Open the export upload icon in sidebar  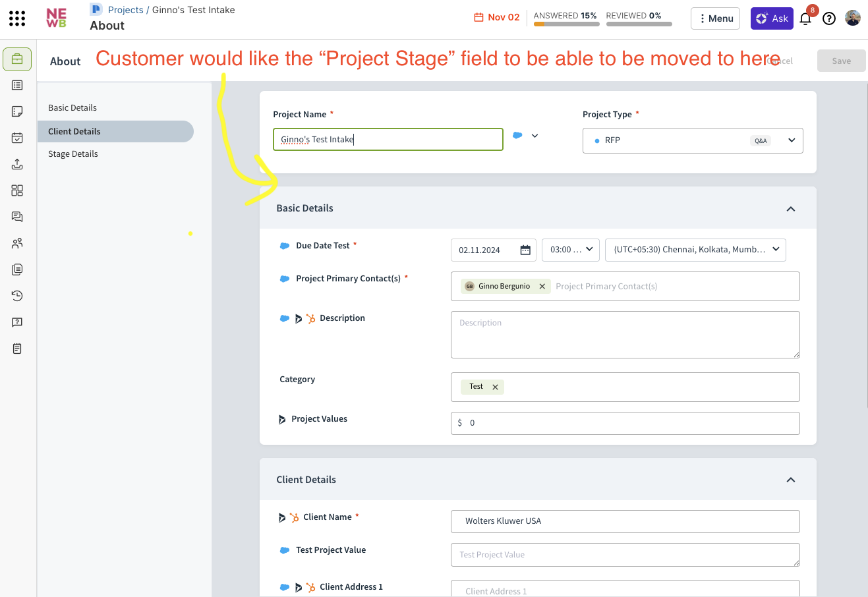tap(17, 164)
